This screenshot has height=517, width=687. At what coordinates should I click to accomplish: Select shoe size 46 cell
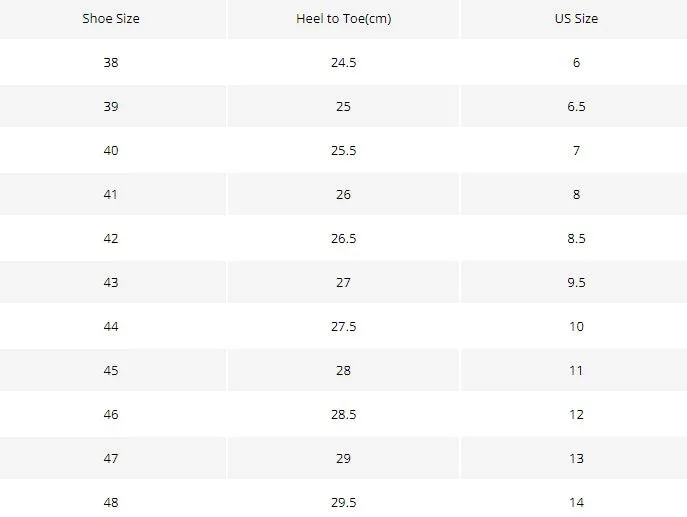click(111, 414)
